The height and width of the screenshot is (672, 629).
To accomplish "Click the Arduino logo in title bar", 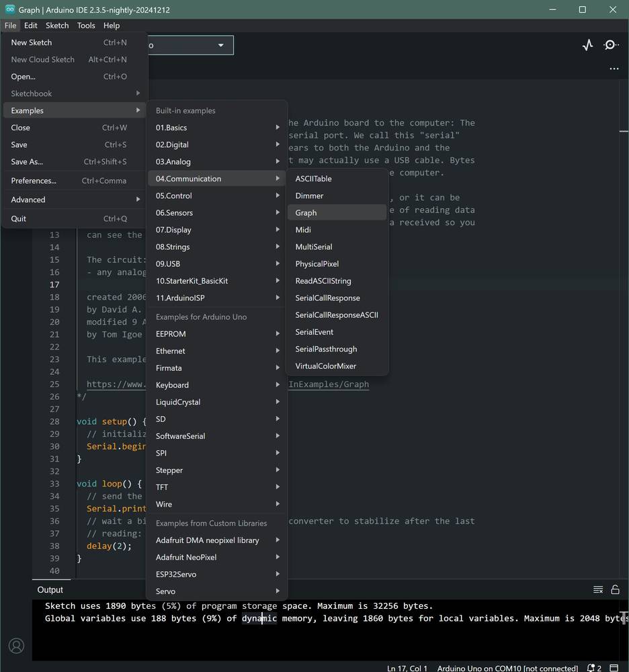I will point(10,9).
